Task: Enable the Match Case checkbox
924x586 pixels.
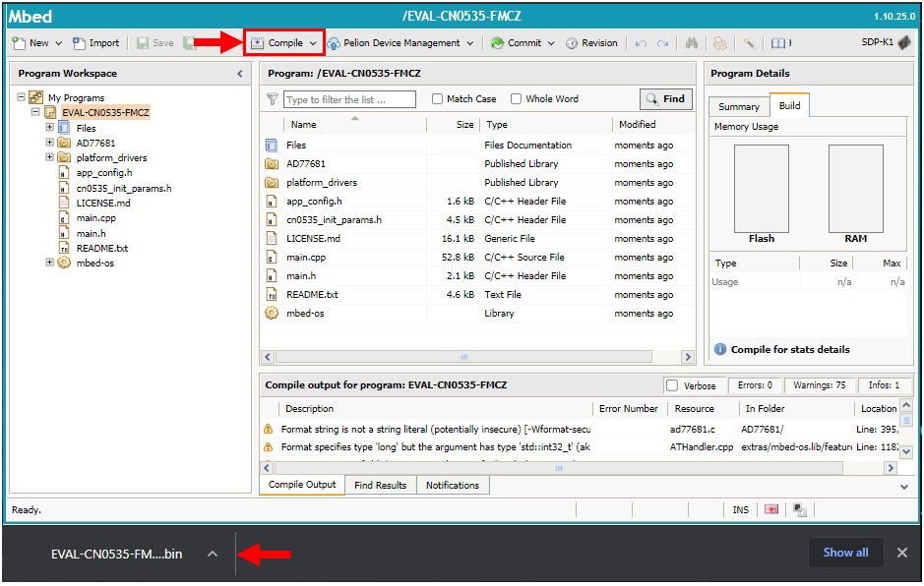Action: (x=437, y=99)
